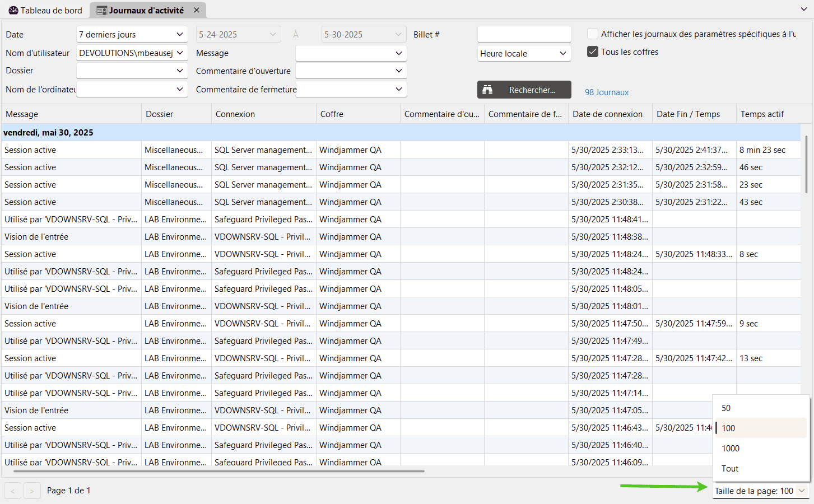Screen dimensions: 814x504
Task: Go to previous page arrow
Action: 12,491
